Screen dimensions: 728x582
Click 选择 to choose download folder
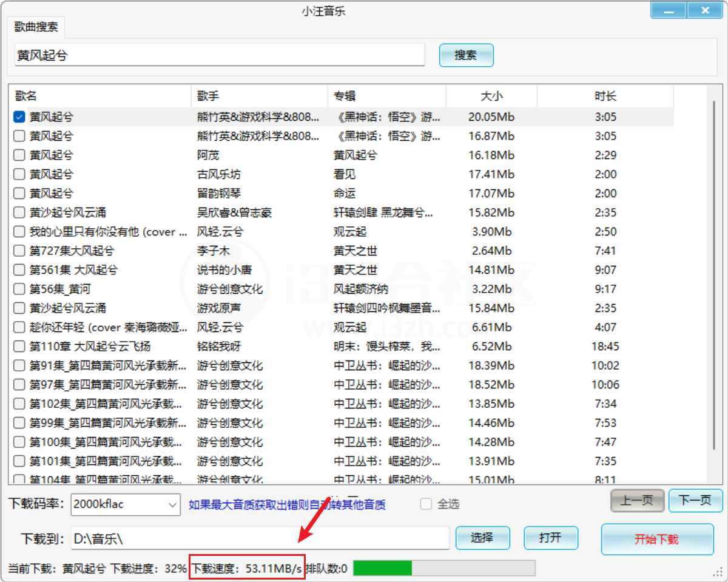pyautogui.click(x=483, y=538)
